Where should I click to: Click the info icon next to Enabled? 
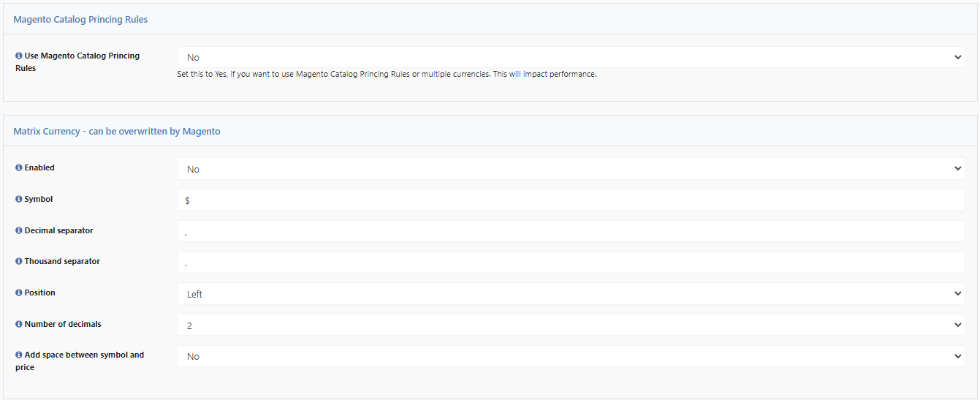[19, 167]
